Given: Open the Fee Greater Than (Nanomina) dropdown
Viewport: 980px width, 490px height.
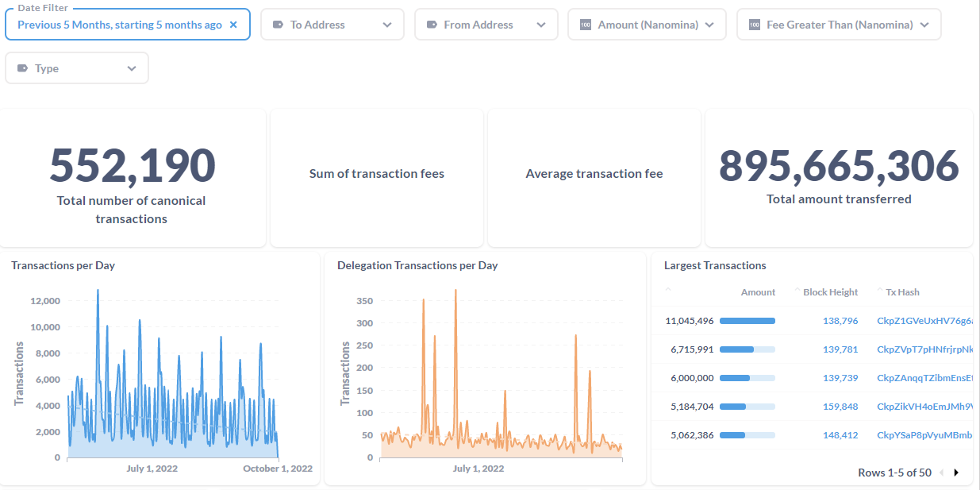Looking at the screenshot, I should pos(924,24).
